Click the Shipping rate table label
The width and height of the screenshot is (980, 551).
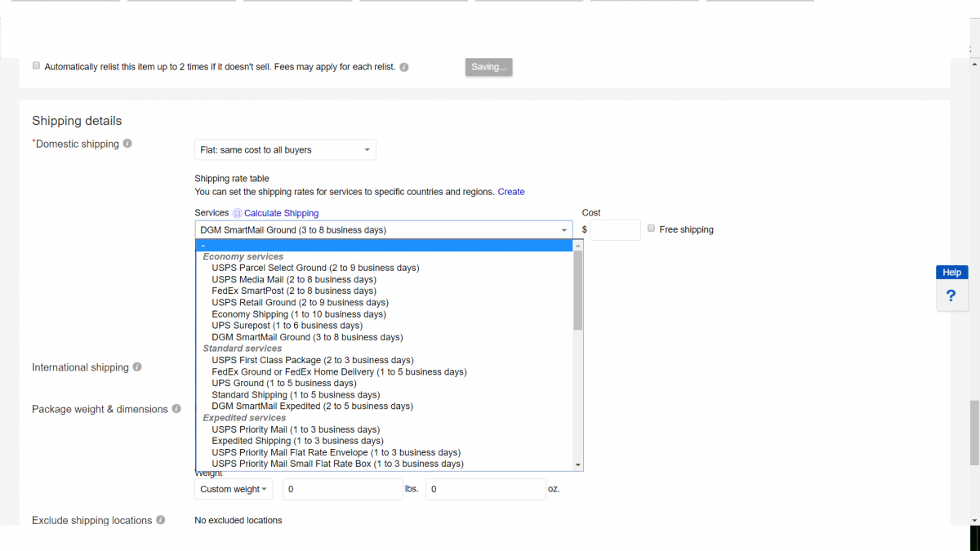232,178
